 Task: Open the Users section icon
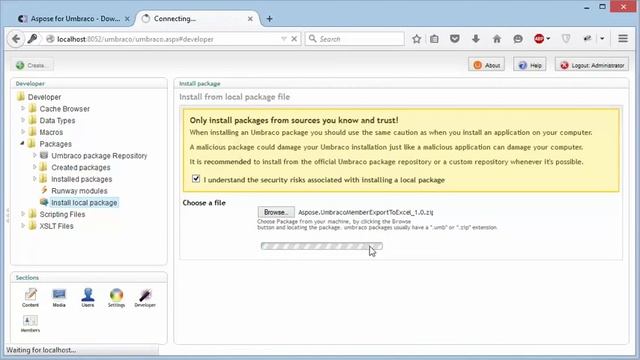point(88,298)
